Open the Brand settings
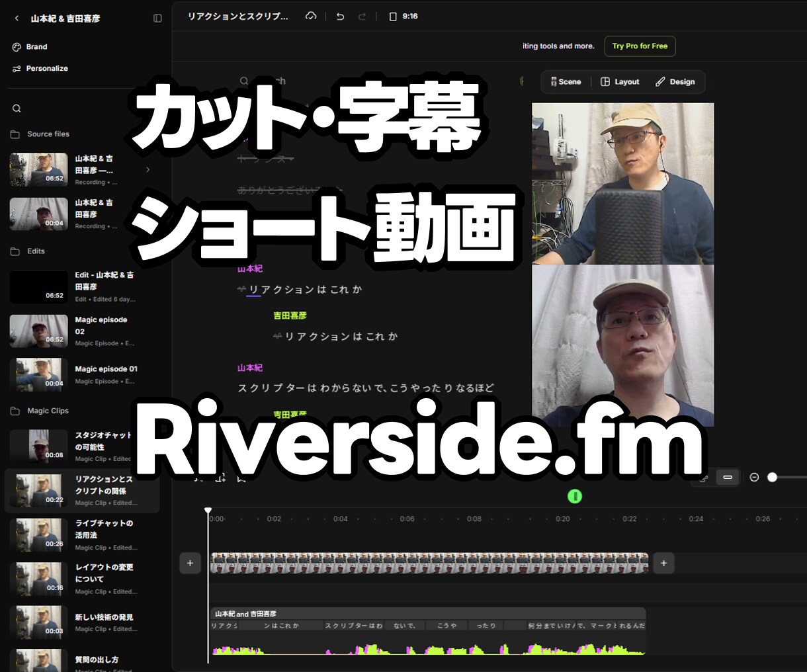Image resolution: width=807 pixels, height=672 pixels. (x=30, y=47)
